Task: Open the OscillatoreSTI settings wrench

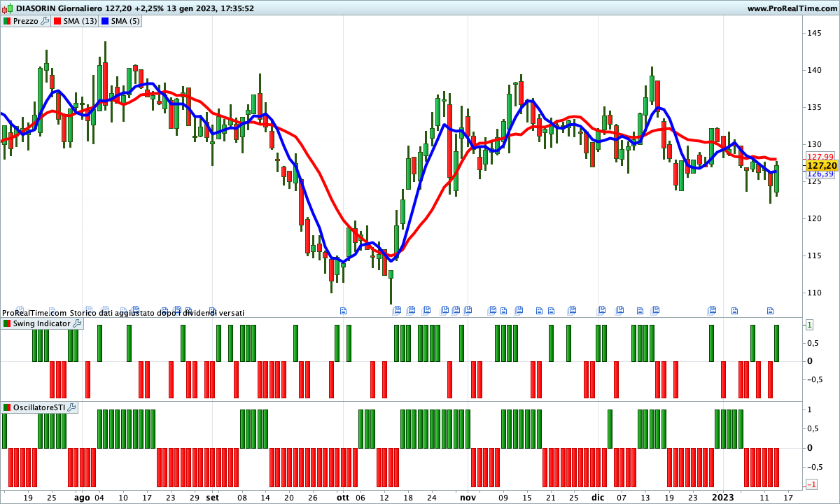Action: click(x=71, y=407)
